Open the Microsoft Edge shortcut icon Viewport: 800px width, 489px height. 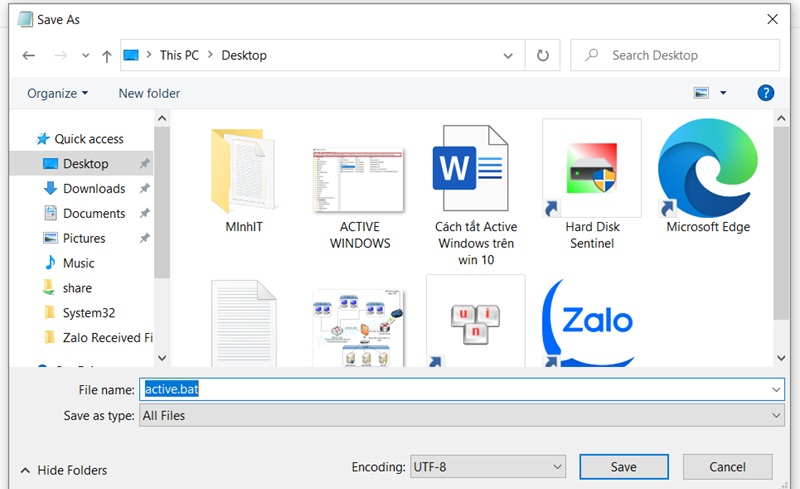click(708, 168)
